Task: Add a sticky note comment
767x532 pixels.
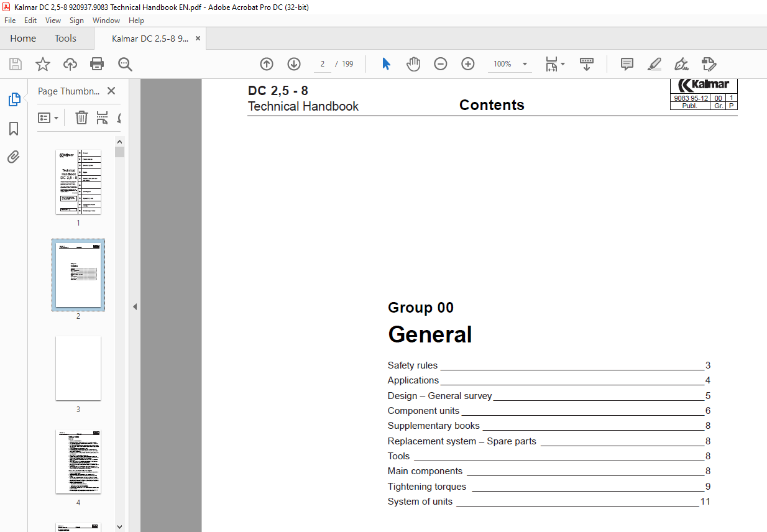Action: click(627, 64)
